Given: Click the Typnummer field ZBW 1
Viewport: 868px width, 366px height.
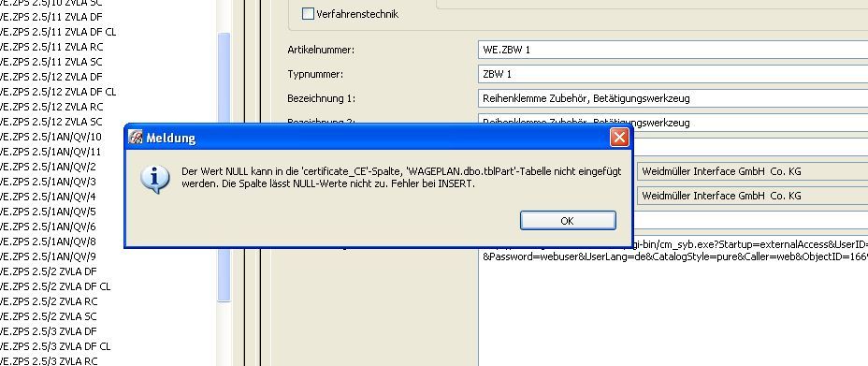Looking at the screenshot, I should [673, 74].
